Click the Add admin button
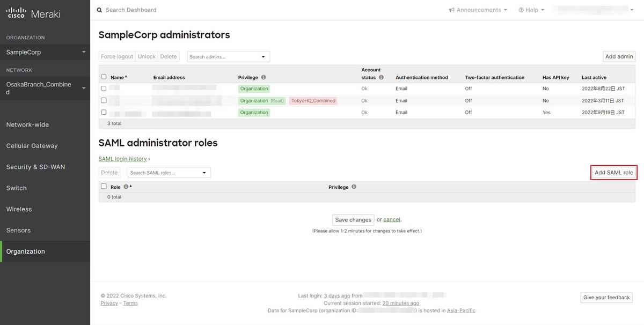The width and height of the screenshot is (644, 325). [x=619, y=56]
